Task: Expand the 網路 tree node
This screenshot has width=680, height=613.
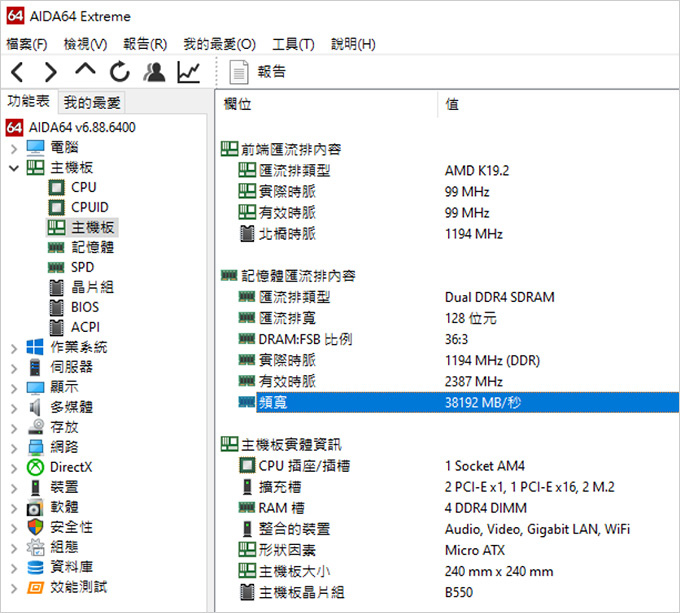Action: click(14, 448)
